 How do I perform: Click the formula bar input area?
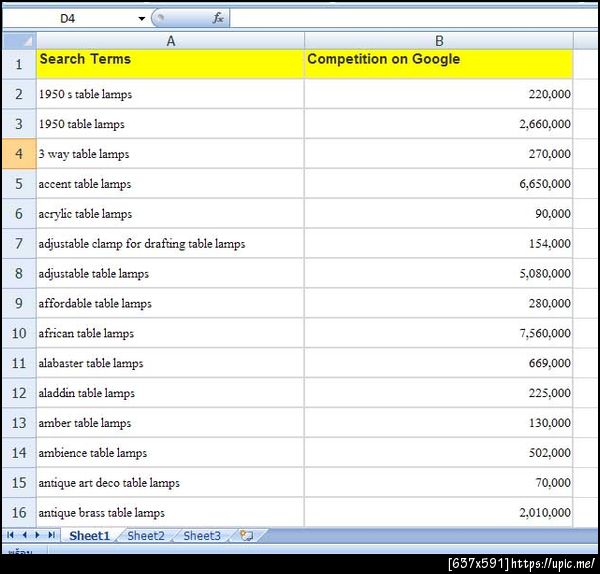click(x=413, y=18)
